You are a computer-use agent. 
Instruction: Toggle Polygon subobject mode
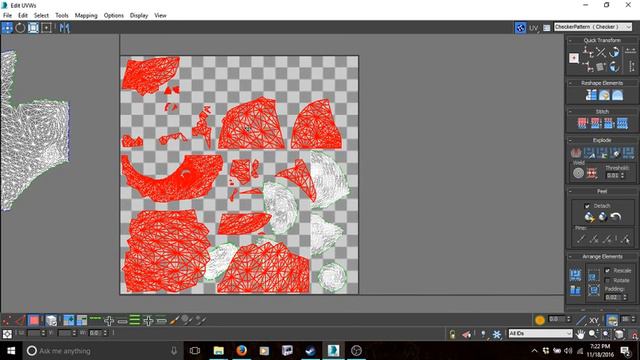[34, 320]
